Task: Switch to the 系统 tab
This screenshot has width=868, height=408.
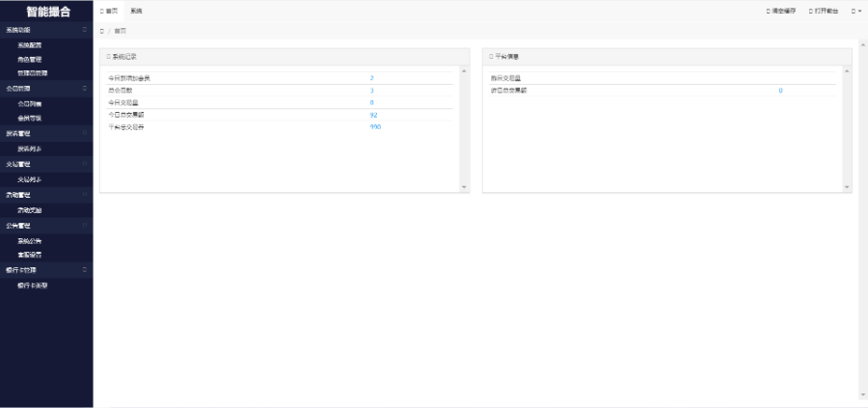Action: 136,11
